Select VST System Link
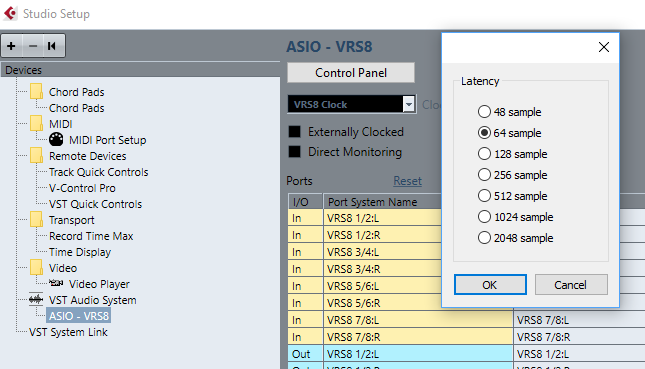 click(68, 332)
